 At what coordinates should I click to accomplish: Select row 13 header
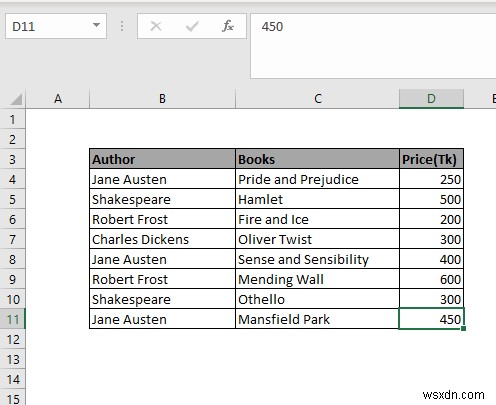pos(13,359)
